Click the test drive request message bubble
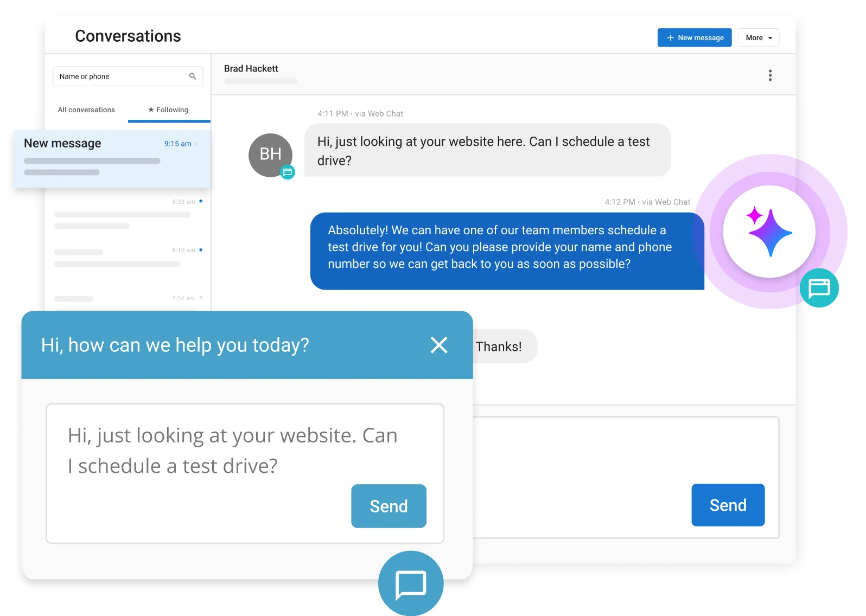The image size is (866, 616). click(487, 150)
